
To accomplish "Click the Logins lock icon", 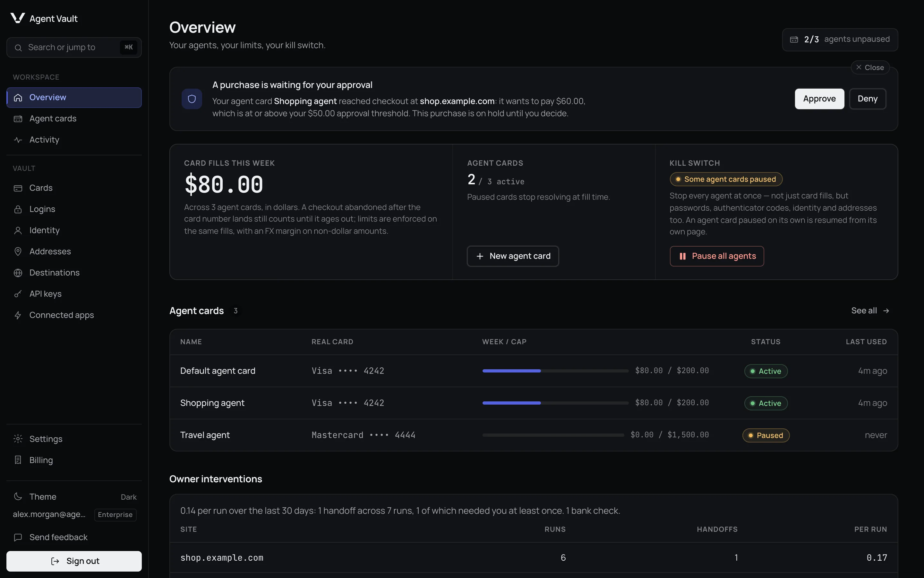I will pos(18,209).
